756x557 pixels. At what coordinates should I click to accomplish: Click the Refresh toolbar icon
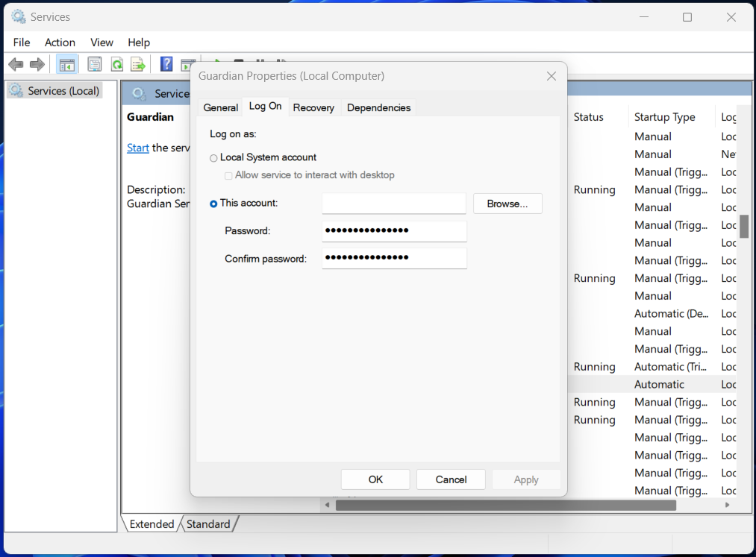click(116, 64)
